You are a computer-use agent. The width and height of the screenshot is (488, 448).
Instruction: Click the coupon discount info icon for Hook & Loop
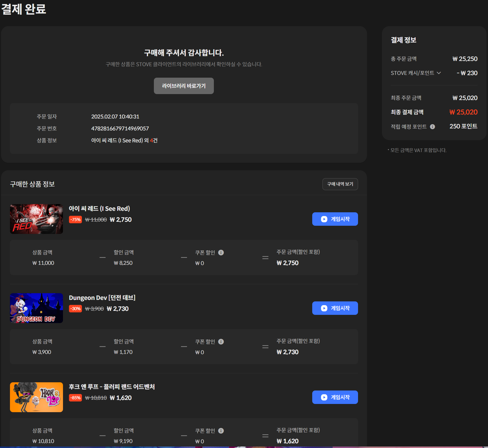(221, 431)
